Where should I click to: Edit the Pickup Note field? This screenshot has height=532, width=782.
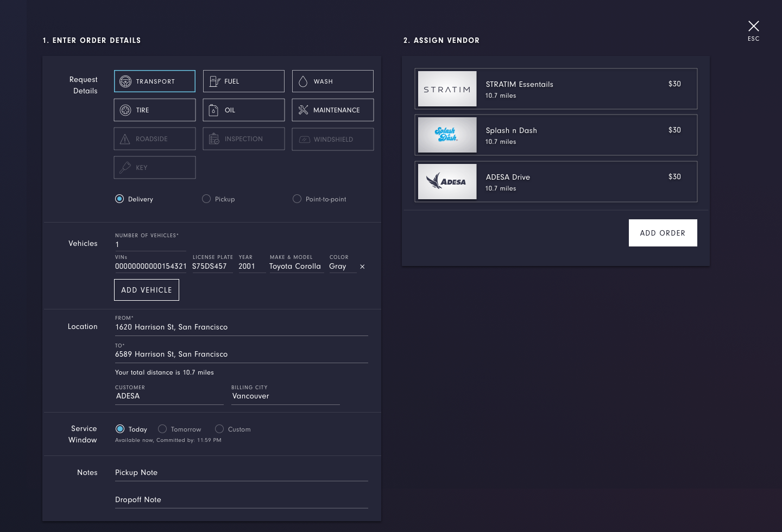[x=242, y=473]
